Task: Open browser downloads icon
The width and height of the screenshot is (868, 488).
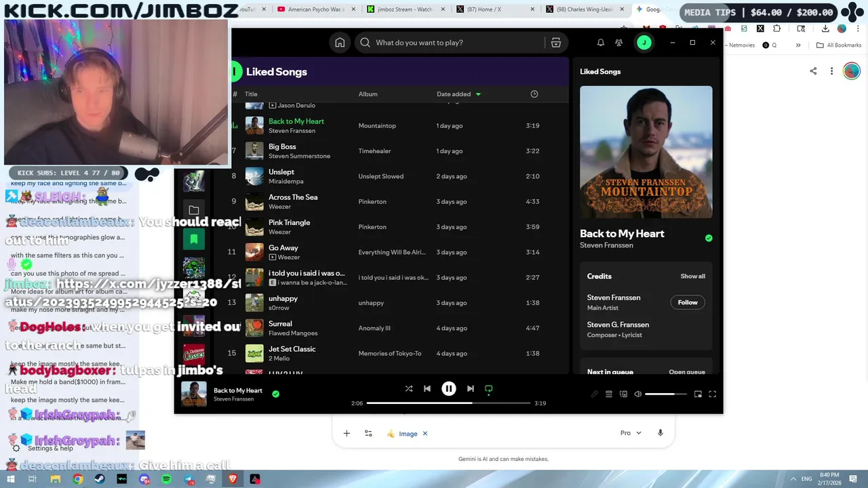Action: (825, 28)
